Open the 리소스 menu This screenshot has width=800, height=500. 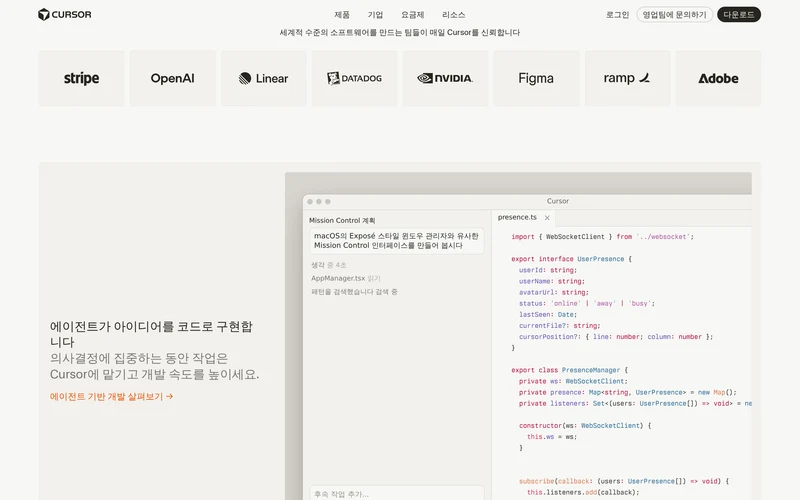point(453,15)
